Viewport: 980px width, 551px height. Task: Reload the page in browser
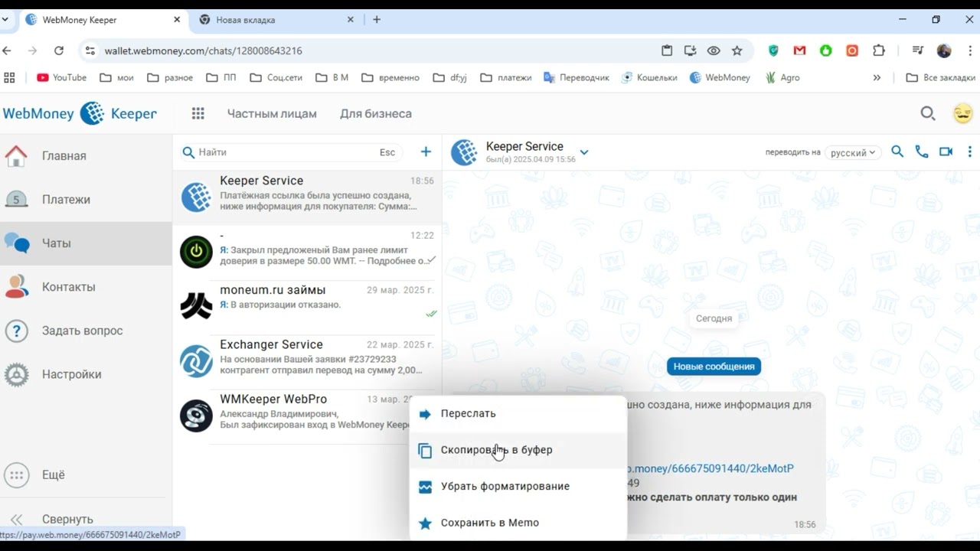(59, 51)
